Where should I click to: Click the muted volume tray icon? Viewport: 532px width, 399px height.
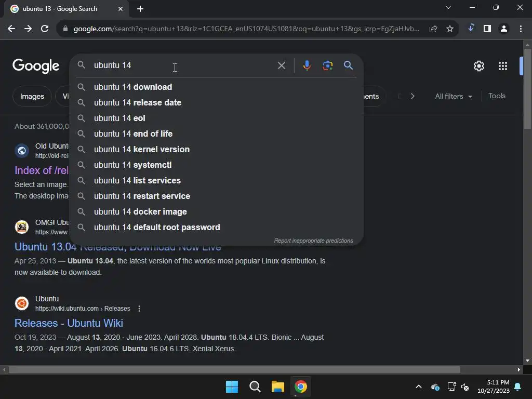[x=465, y=387]
